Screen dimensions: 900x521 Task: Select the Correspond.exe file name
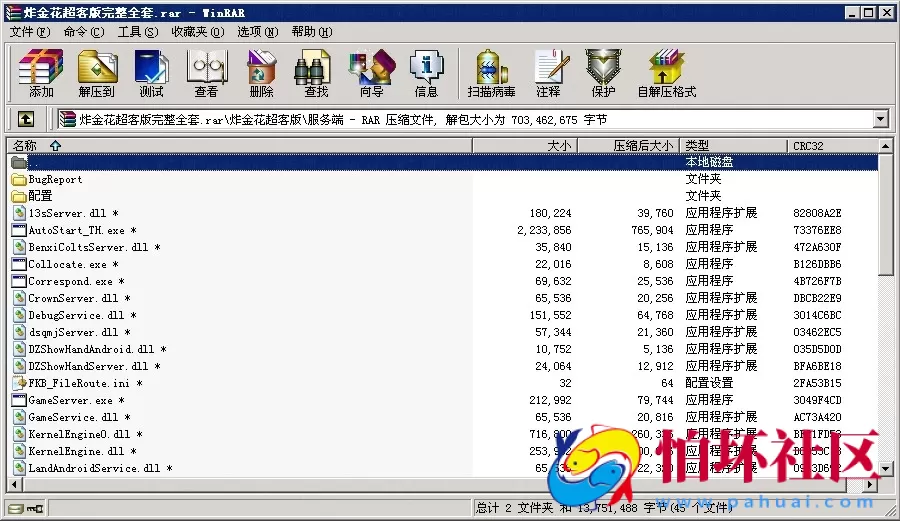71,281
